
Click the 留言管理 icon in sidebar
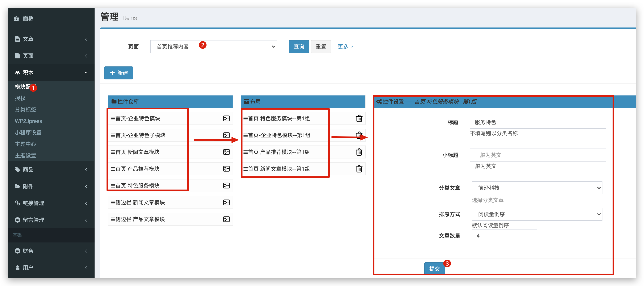click(17, 220)
